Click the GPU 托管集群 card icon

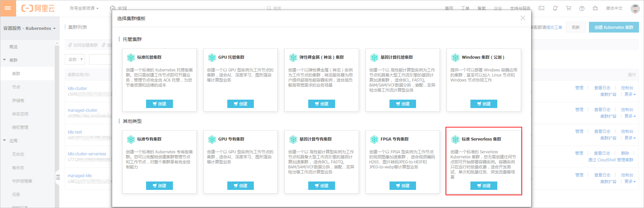[212, 58]
